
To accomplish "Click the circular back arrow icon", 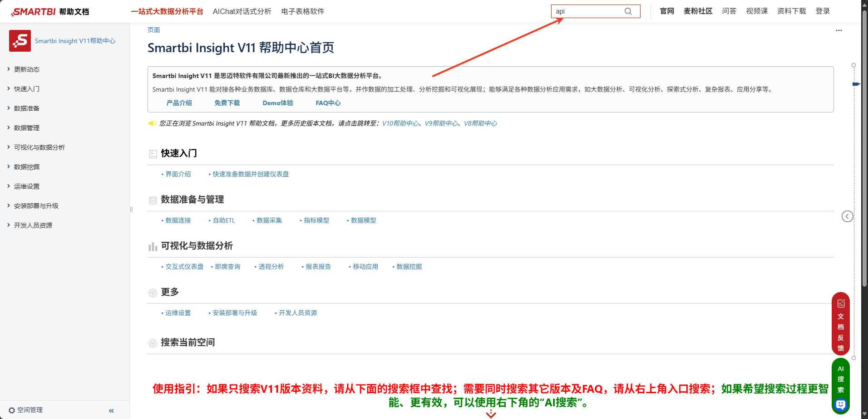I will [847, 216].
